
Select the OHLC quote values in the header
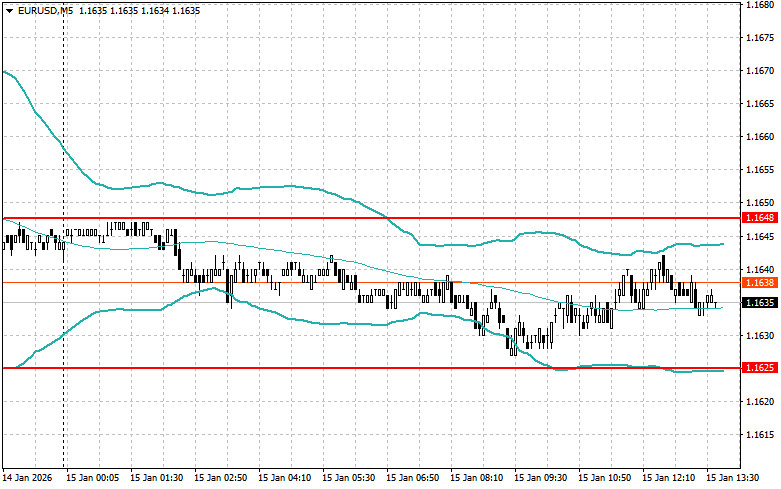pos(139,10)
